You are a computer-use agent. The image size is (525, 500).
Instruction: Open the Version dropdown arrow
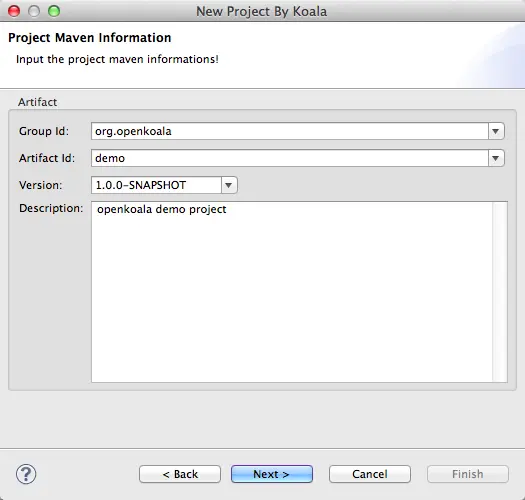point(229,185)
